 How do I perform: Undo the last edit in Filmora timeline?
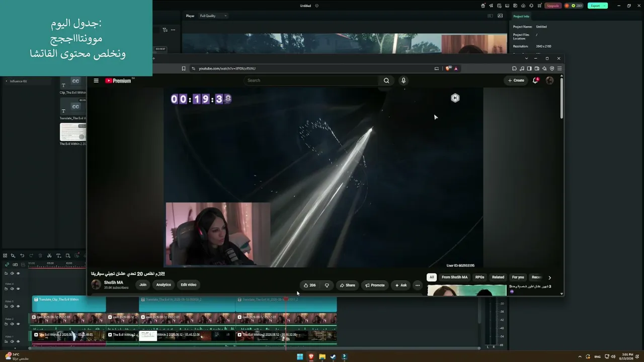click(22, 255)
